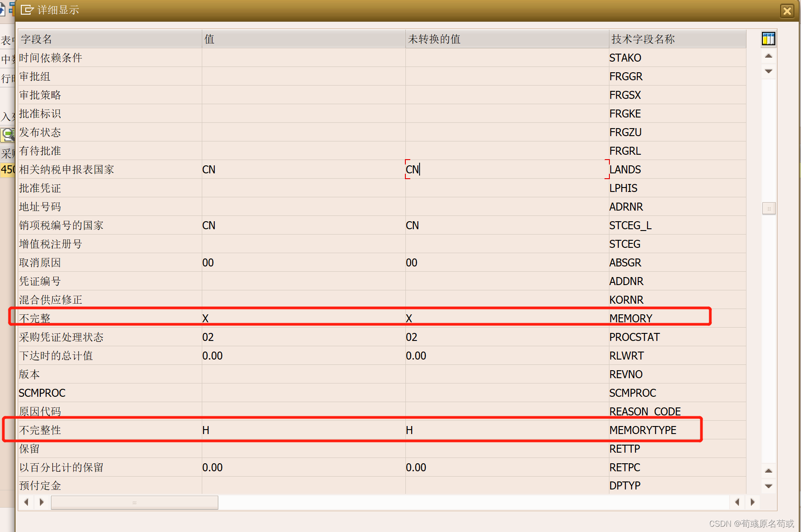Select the 预付定金 row label

pyautogui.click(x=40, y=485)
